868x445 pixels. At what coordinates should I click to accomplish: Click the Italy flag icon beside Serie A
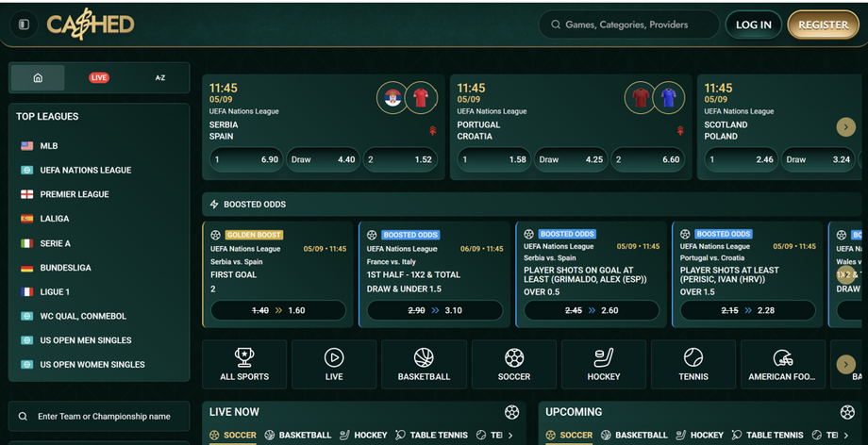tap(26, 243)
